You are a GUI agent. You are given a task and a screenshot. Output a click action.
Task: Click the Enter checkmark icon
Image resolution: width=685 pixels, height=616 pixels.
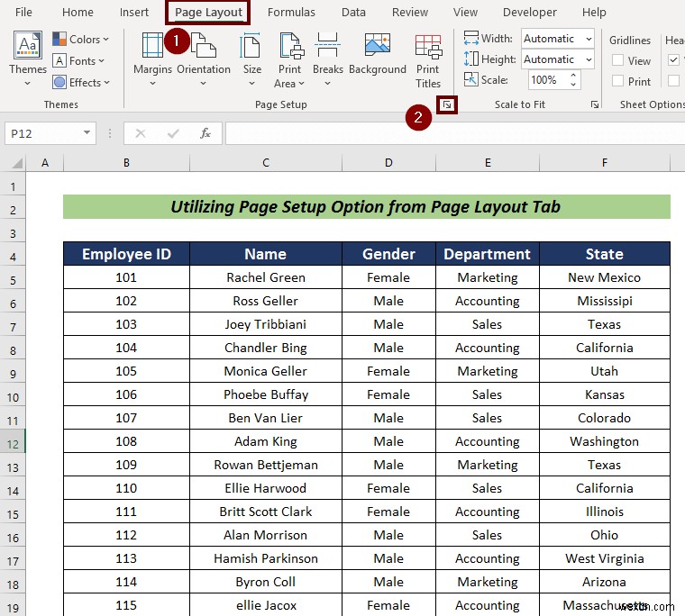tap(173, 133)
